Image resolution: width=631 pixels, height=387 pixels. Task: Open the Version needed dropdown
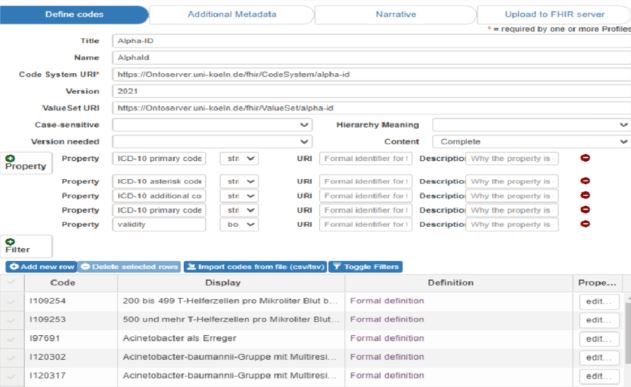[x=212, y=142]
